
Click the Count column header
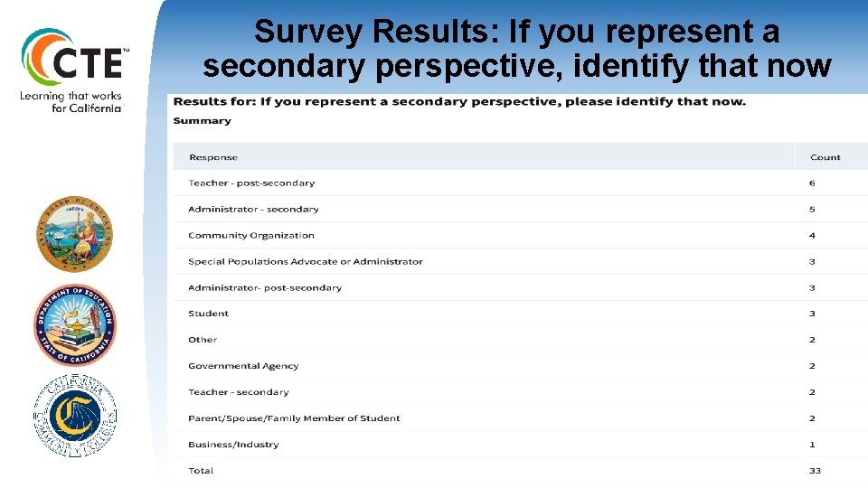pos(825,157)
